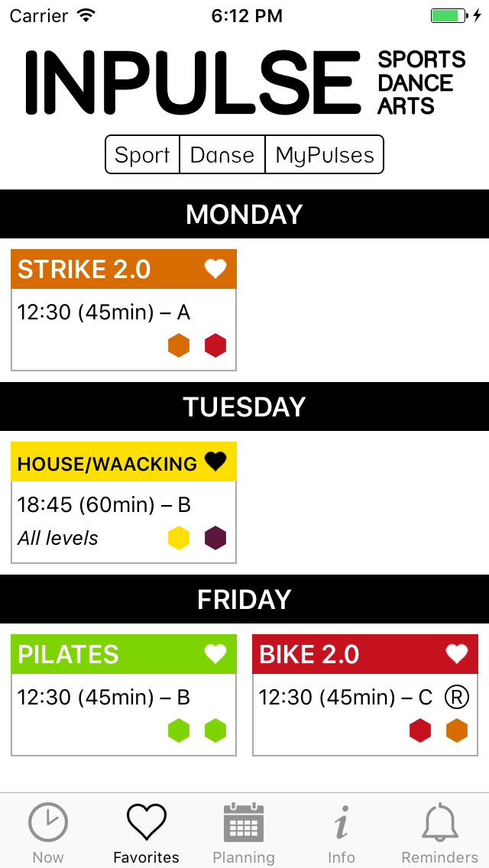Click the orange hexagon on Bike 2.0
Image resolution: width=489 pixels, height=868 pixels.
tap(457, 730)
